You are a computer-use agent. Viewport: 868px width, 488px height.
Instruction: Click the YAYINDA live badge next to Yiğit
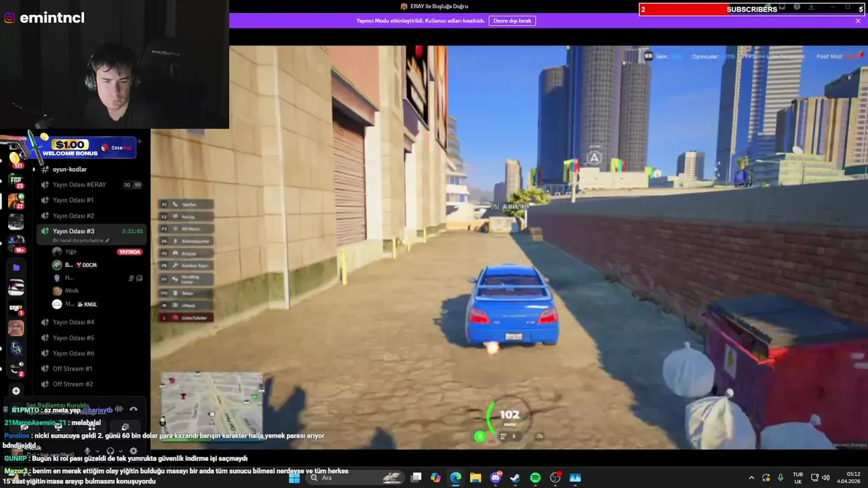tap(129, 252)
